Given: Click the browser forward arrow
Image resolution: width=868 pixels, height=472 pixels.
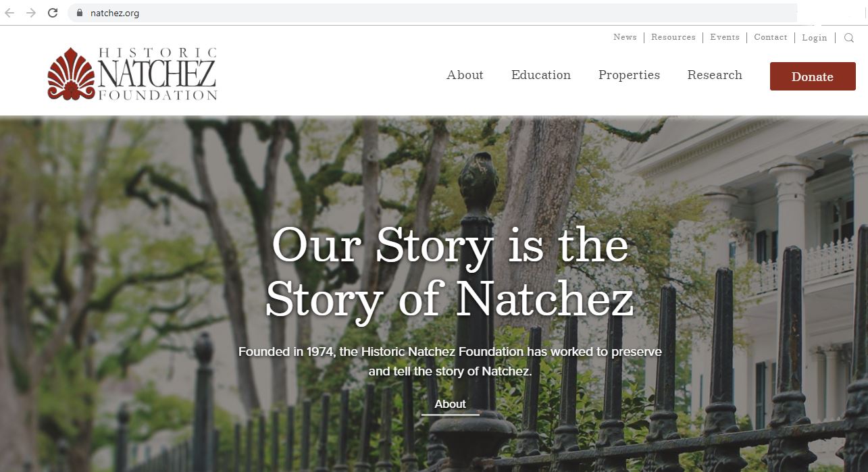Looking at the screenshot, I should (31, 13).
